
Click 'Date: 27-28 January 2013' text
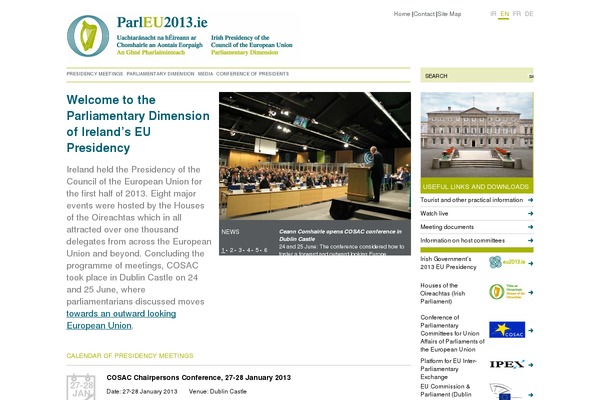(x=142, y=392)
